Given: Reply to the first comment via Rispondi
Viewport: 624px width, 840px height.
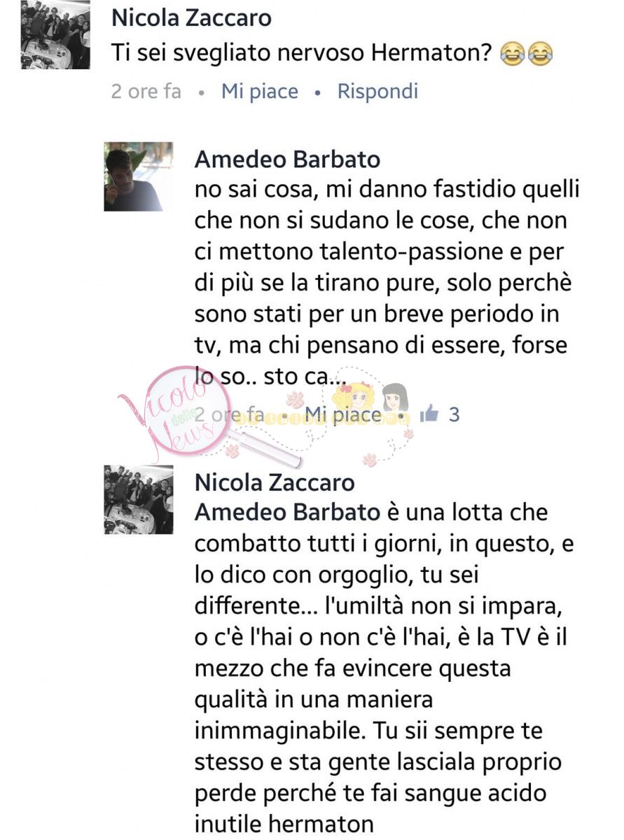Looking at the screenshot, I should click(378, 91).
